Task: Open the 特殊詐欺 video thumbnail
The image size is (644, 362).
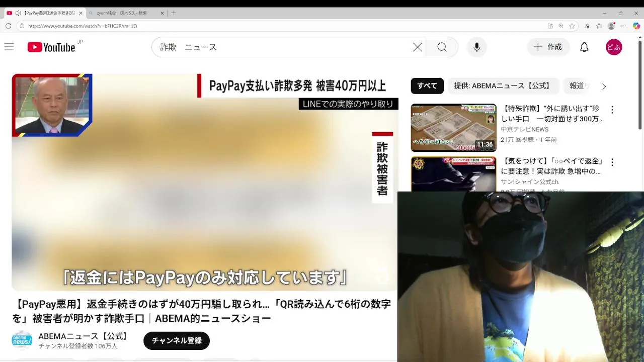Action: tap(453, 128)
